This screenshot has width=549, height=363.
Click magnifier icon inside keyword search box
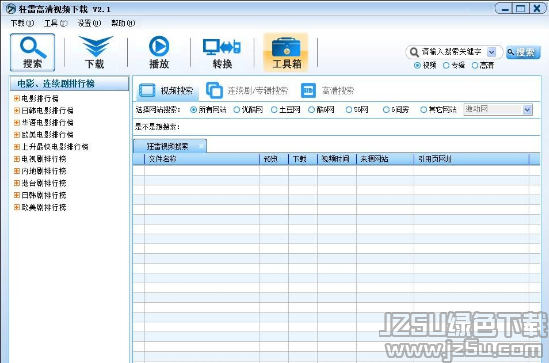point(414,52)
